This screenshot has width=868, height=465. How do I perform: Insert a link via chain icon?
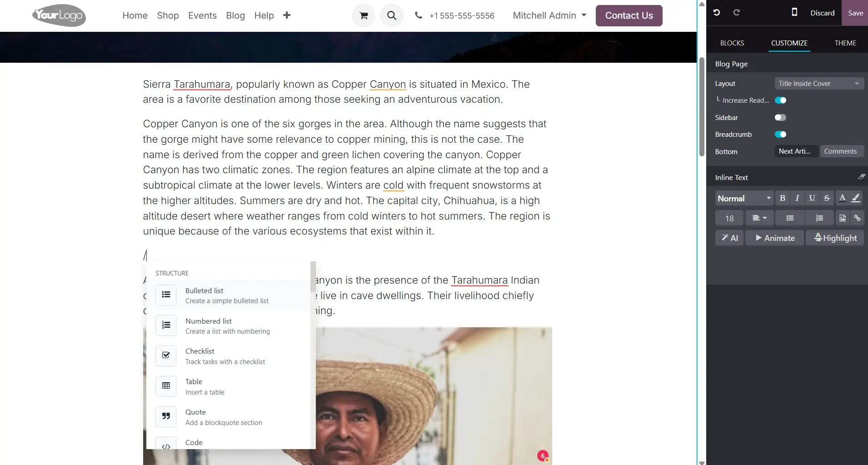point(857,218)
